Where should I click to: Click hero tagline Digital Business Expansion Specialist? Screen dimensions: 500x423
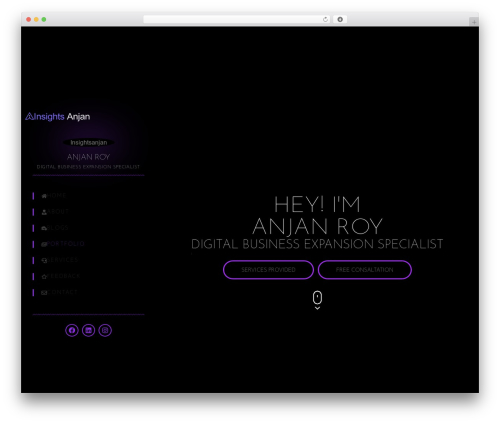tap(317, 244)
